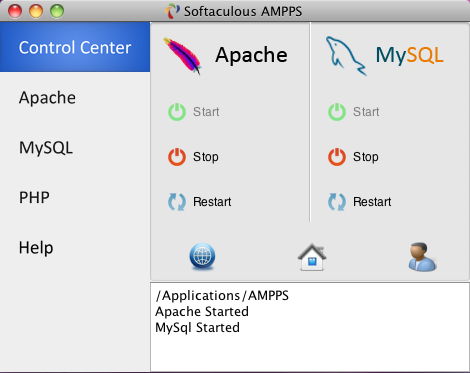Click the Apache Restart arrows icon
This screenshot has width=470, height=373.
pos(177,202)
